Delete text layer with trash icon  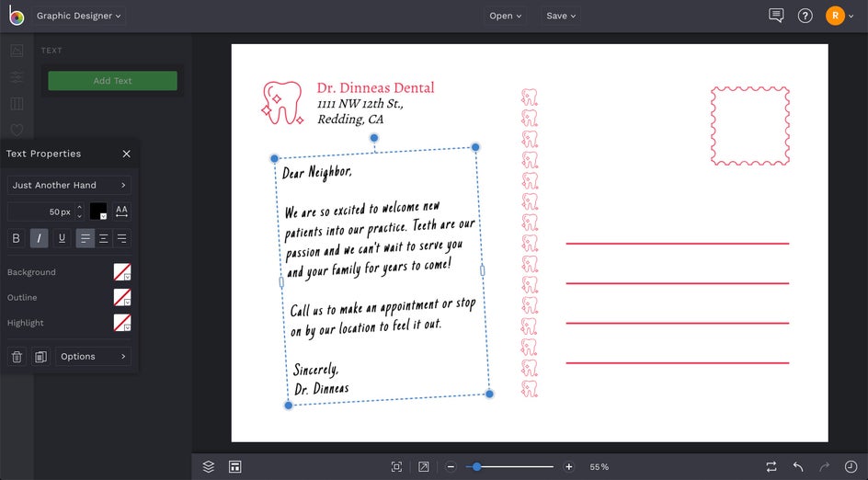click(x=17, y=357)
